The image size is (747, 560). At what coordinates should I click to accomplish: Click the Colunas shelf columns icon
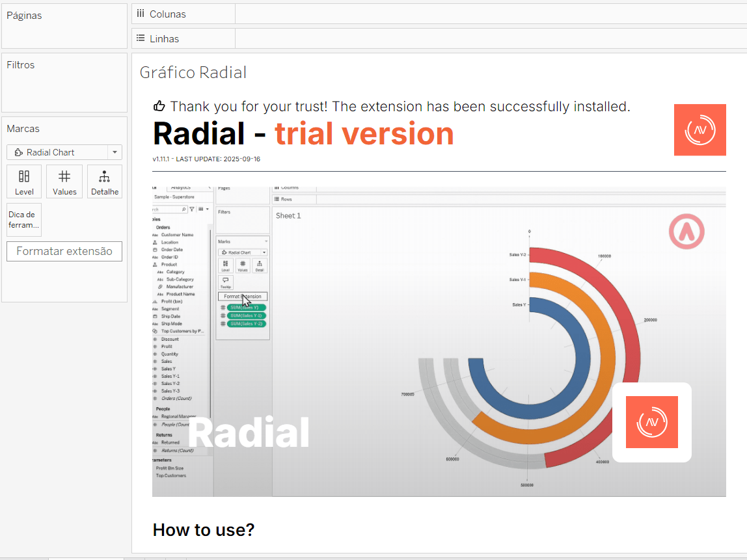point(141,14)
